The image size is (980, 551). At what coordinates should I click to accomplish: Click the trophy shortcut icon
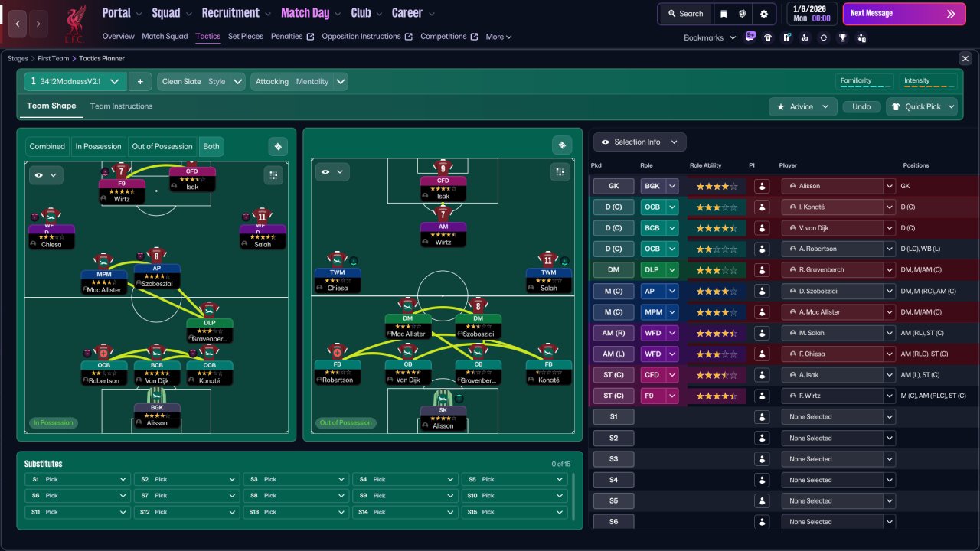click(842, 37)
